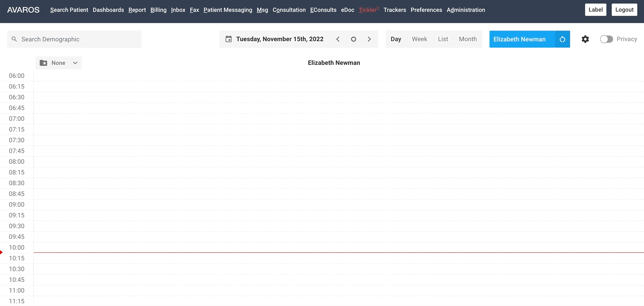The image size is (644, 306).
Task: Open the Inbox menu
Action: point(178,10)
